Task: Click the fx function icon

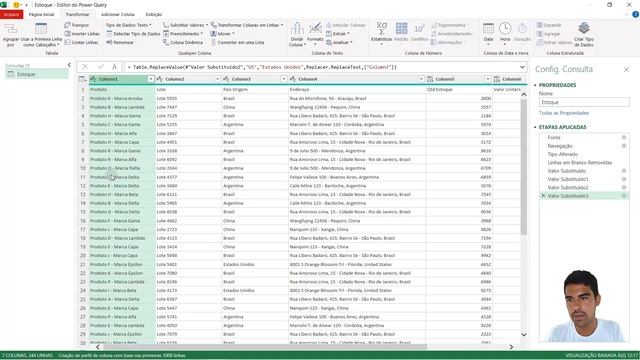Action: coord(115,67)
